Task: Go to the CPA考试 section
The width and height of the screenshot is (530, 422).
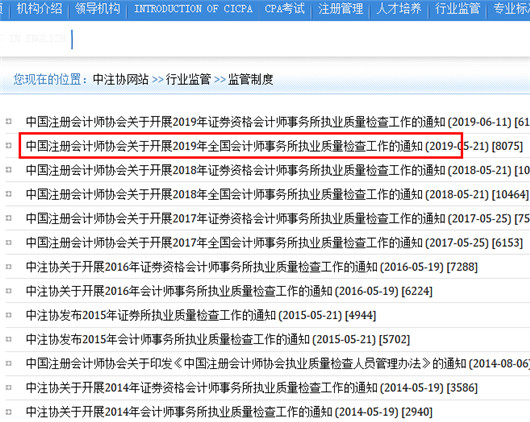Action: click(285, 8)
